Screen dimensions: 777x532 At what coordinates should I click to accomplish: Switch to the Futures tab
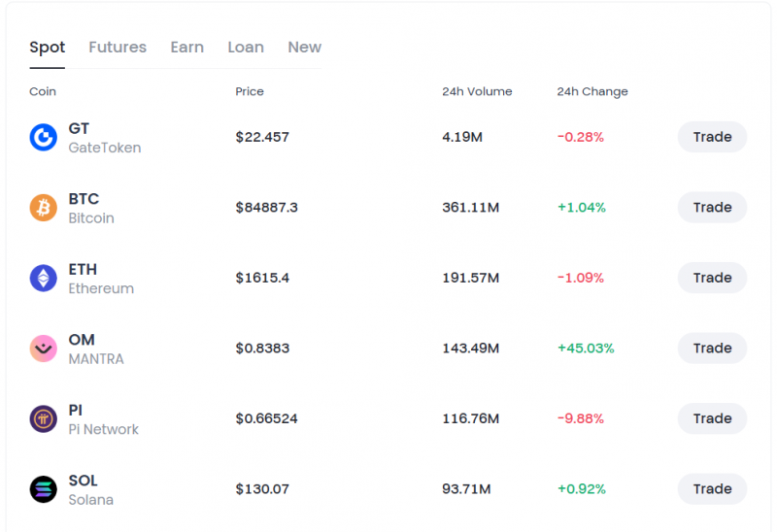click(118, 47)
